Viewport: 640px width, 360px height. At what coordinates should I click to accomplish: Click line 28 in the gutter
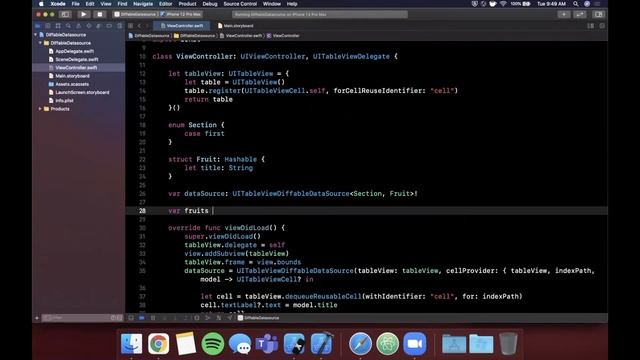click(142, 211)
